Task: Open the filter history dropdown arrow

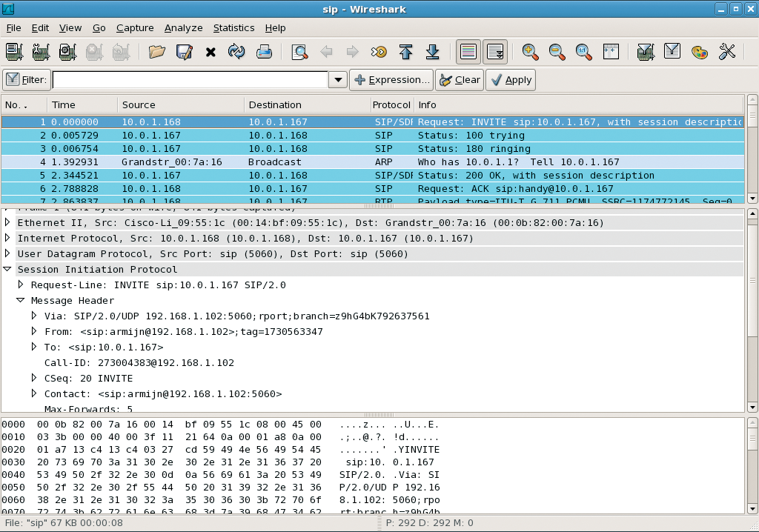Action: [x=338, y=80]
